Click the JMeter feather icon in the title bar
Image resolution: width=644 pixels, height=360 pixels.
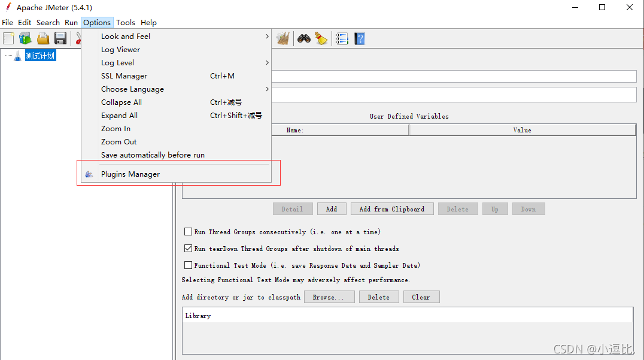click(8, 7)
